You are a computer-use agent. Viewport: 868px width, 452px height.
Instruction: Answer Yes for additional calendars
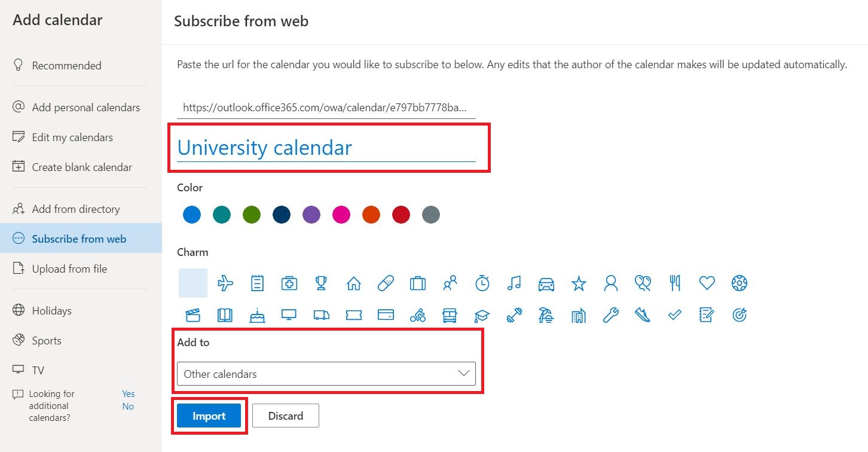(129, 394)
